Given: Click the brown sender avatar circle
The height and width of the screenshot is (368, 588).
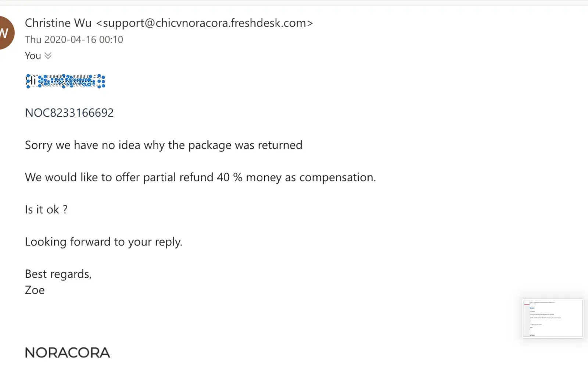Looking at the screenshot, I should (x=5, y=33).
